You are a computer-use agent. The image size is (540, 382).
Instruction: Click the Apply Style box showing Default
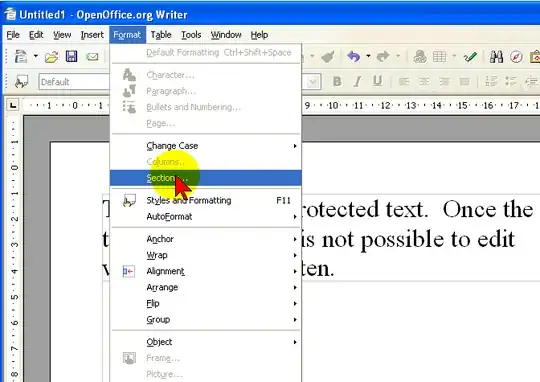coord(74,82)
